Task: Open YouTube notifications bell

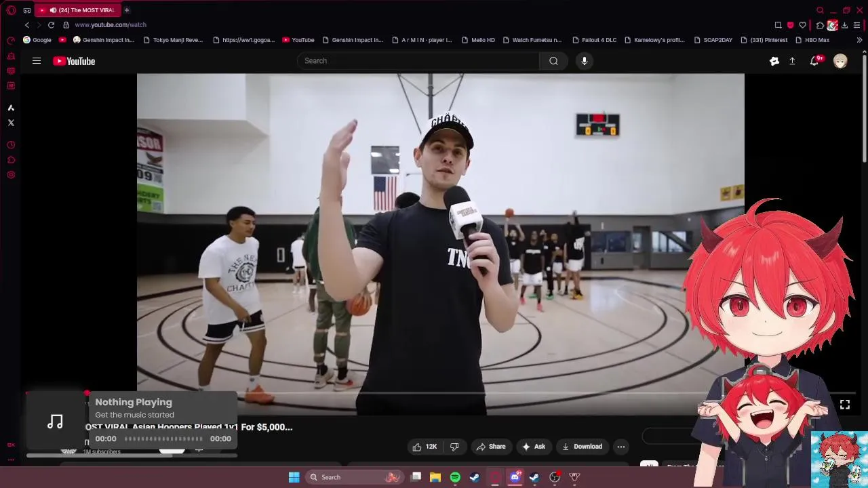Action: point(814,61)
